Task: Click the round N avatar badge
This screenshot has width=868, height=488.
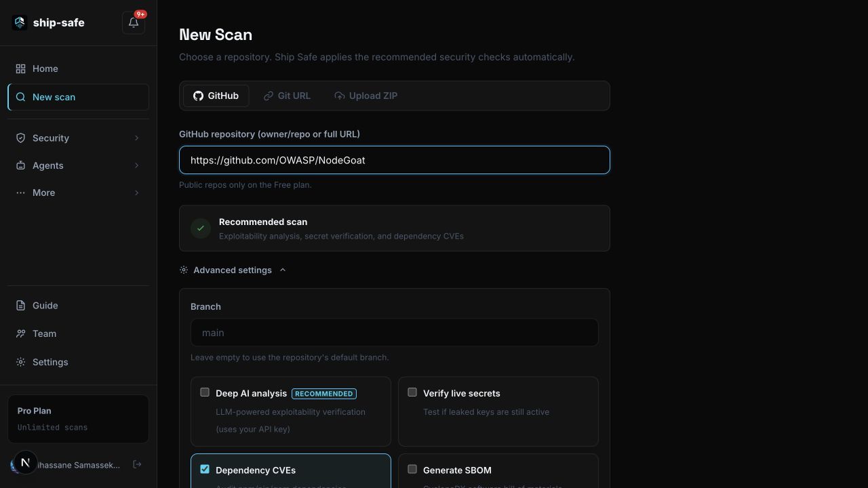Action: point(25,463)
